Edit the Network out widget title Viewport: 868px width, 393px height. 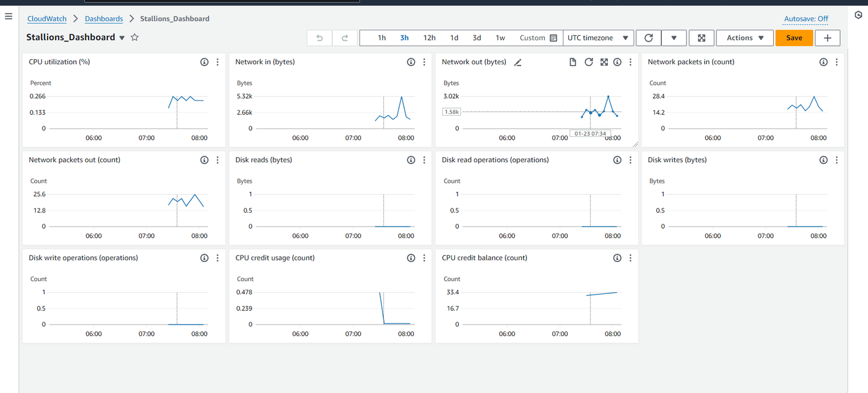(x=518, y=63)
